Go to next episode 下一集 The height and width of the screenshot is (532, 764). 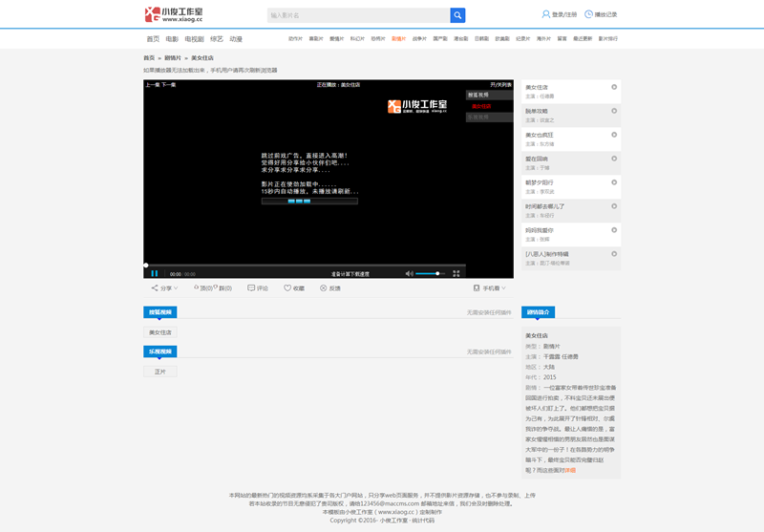pyautogui.click(x=169, y=85)
